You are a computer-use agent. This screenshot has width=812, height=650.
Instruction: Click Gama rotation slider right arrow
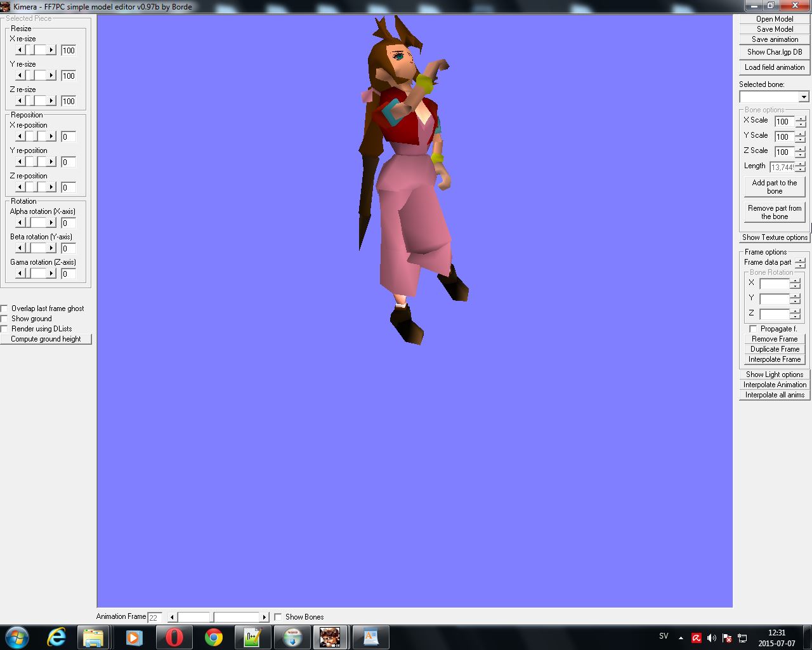point(51,274)
